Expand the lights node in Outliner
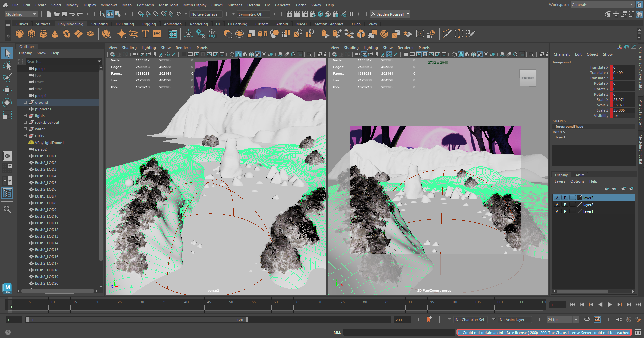The width and height of the screenshot is (644, 338). click(x=25, y=116)
